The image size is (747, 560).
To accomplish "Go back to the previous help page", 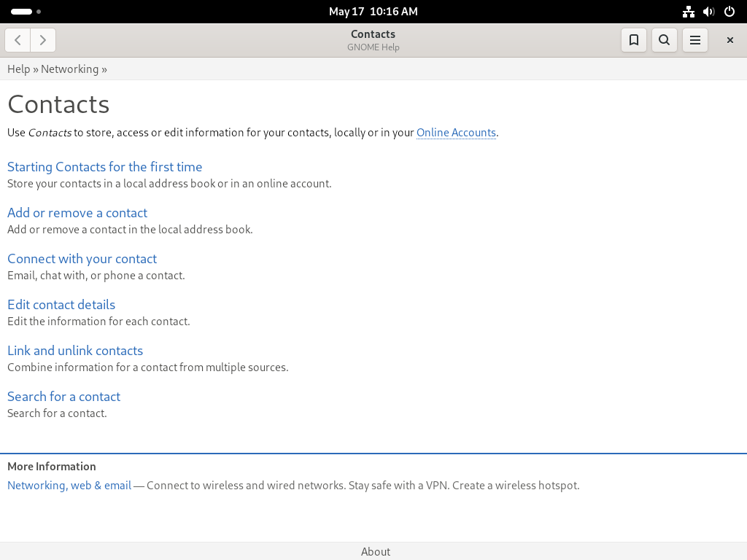I will [x=18, y=40].
